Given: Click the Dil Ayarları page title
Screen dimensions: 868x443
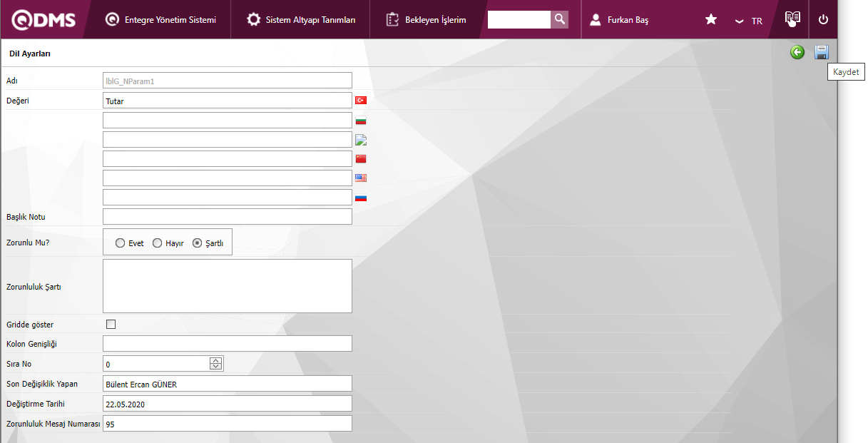Looking at the screenshot, I should tap(30, 54).
